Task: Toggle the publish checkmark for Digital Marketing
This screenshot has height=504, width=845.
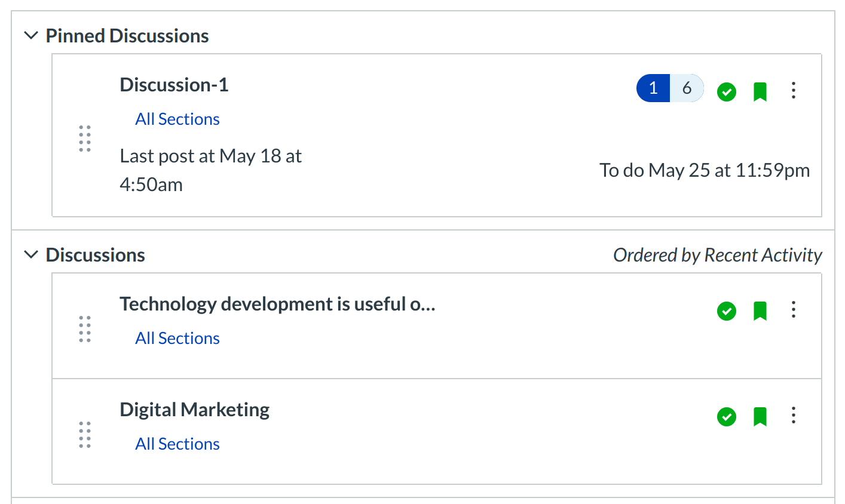Action: pos(726,417)
